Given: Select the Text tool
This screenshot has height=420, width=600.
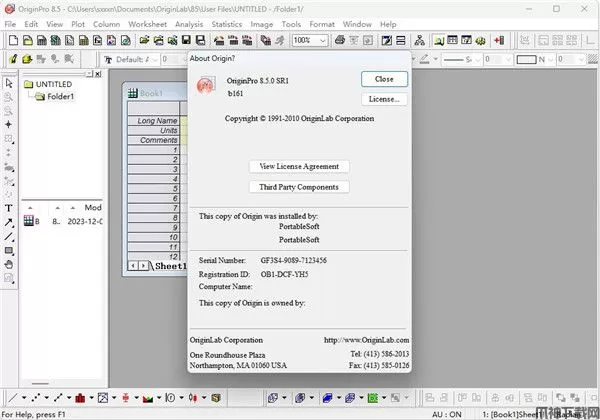Looking at the screenshot, I should tap(9, 208).
